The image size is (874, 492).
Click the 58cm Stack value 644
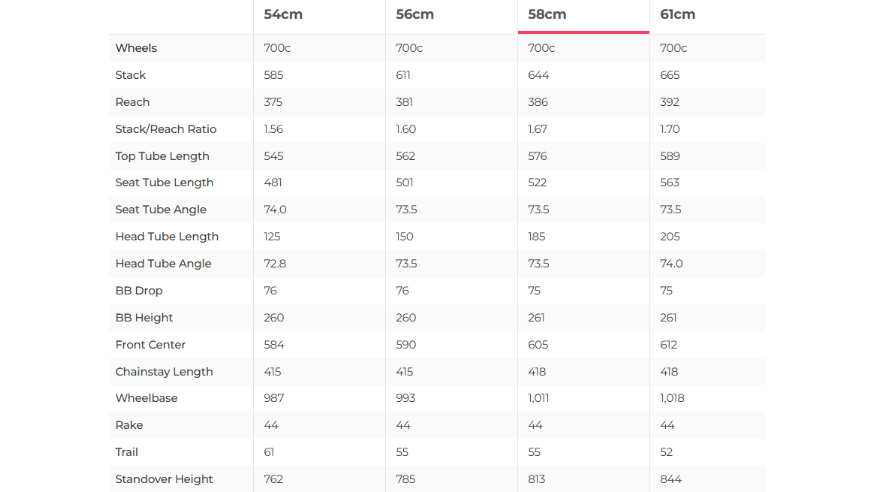tap(538, 75)
